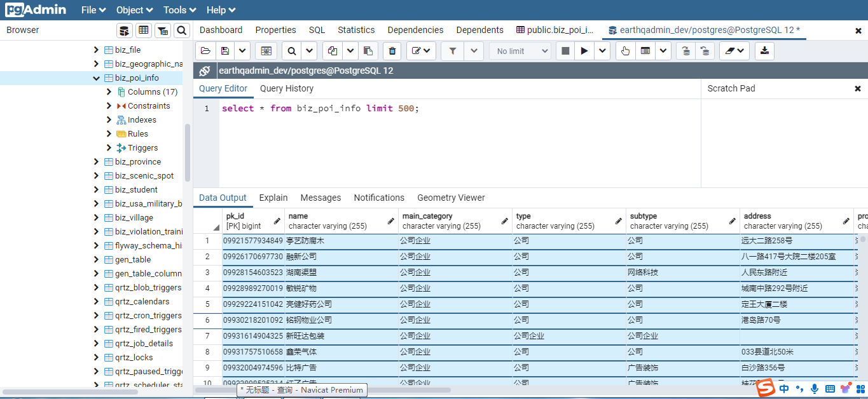Stop the running query
The height and width of the screenshot is (399, 868).
(x=565, y=51)
